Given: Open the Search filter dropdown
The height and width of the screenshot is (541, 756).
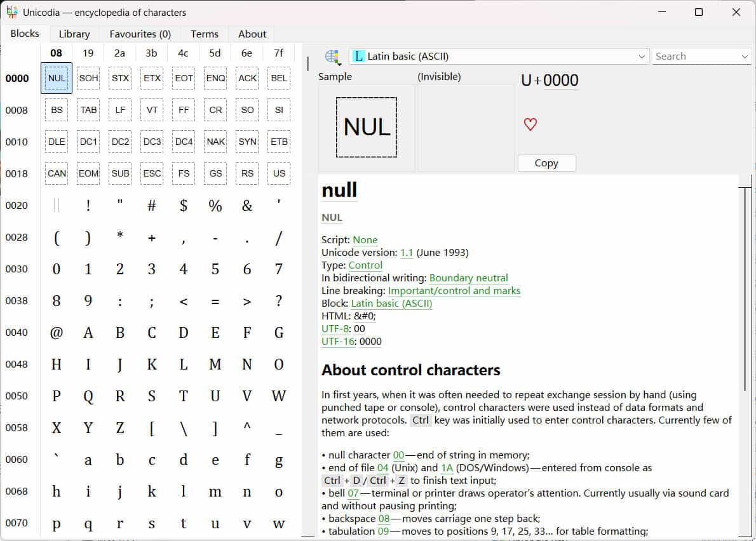Looking at the screenshot, I should pyautogui.click(x=745, y=56).
